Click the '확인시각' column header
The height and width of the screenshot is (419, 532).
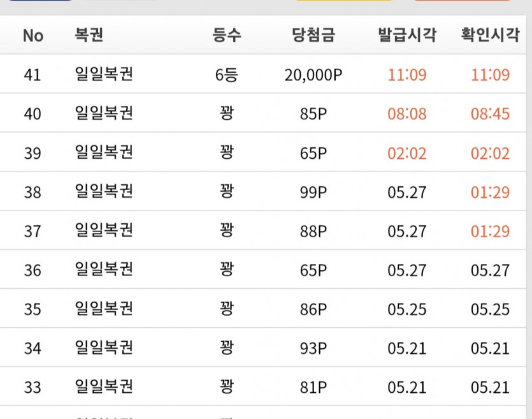pyautogui.click(x=490, y=34)
